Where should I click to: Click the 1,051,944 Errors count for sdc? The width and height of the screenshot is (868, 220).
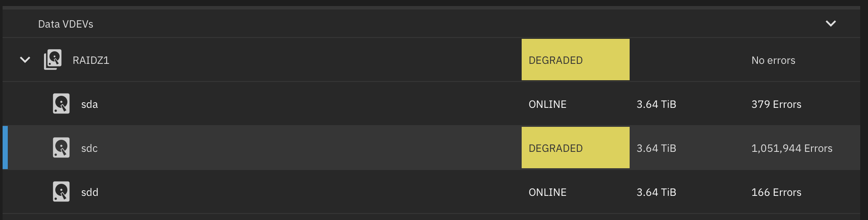point(792,148)
